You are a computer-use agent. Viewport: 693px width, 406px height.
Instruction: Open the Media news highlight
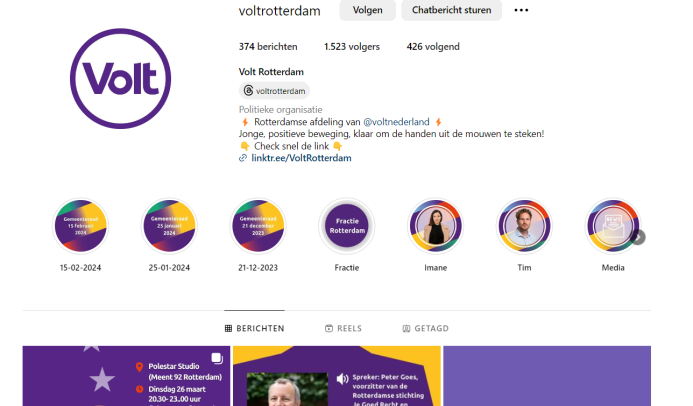pos(613,226)
